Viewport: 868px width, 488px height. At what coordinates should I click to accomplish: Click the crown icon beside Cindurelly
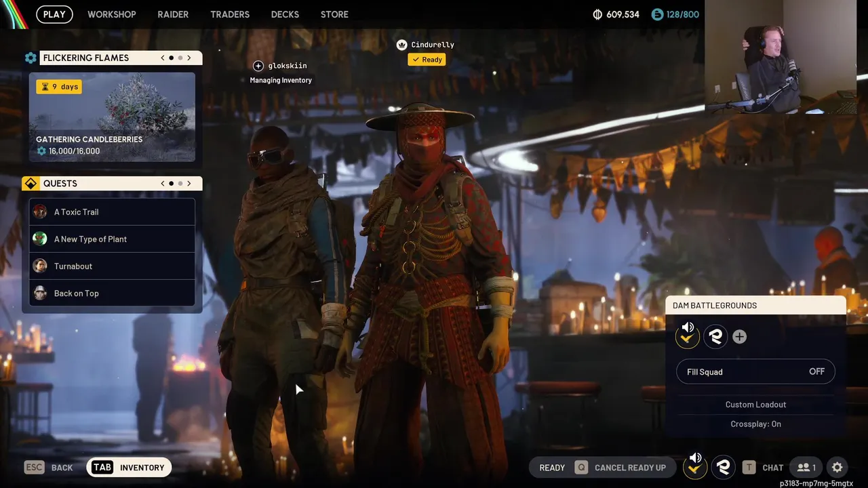point(401,45)
